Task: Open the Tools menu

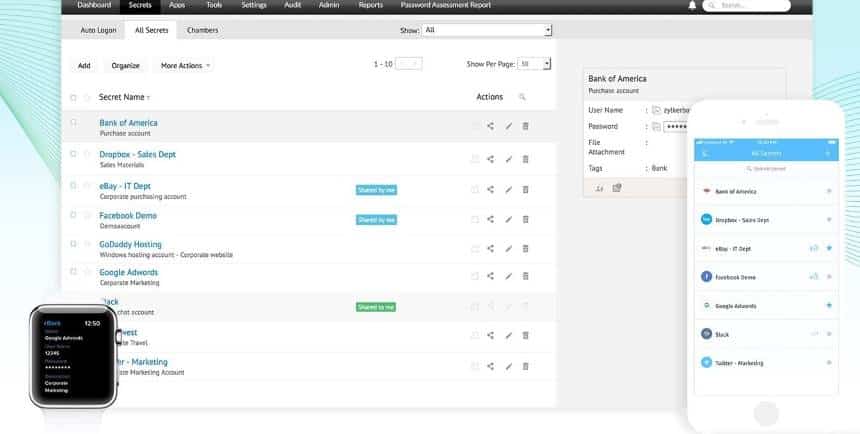Action: pos(214,5)
